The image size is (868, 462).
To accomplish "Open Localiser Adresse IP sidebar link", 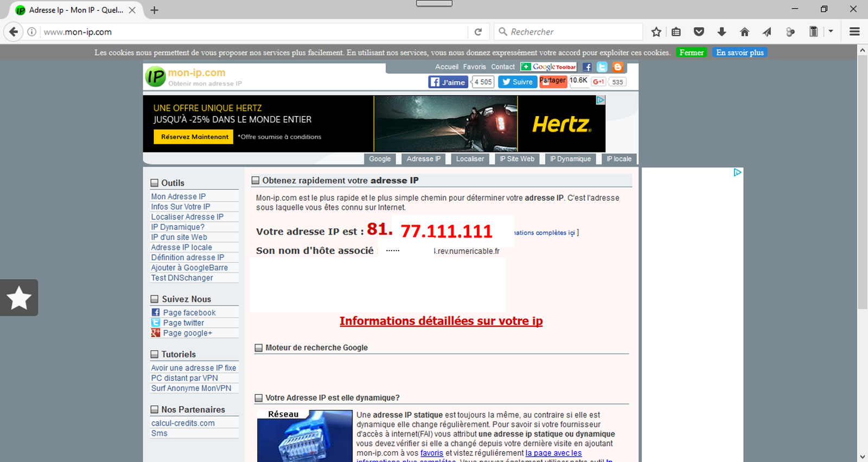I will click(187, 217).
